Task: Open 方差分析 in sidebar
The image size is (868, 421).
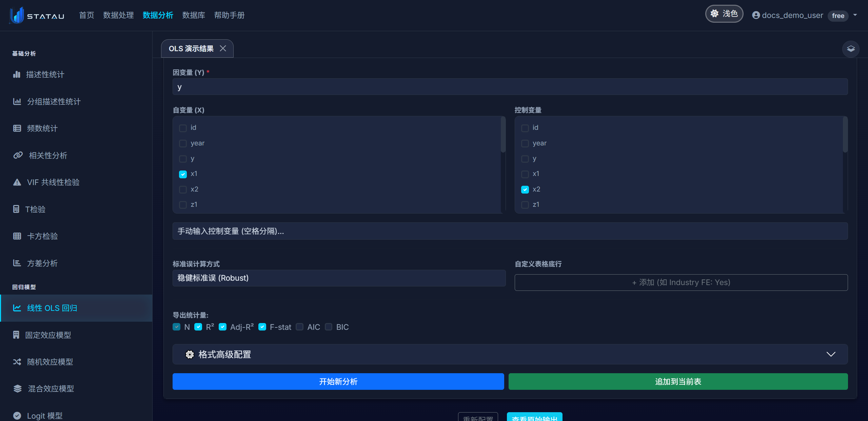Action: (76, 263)
